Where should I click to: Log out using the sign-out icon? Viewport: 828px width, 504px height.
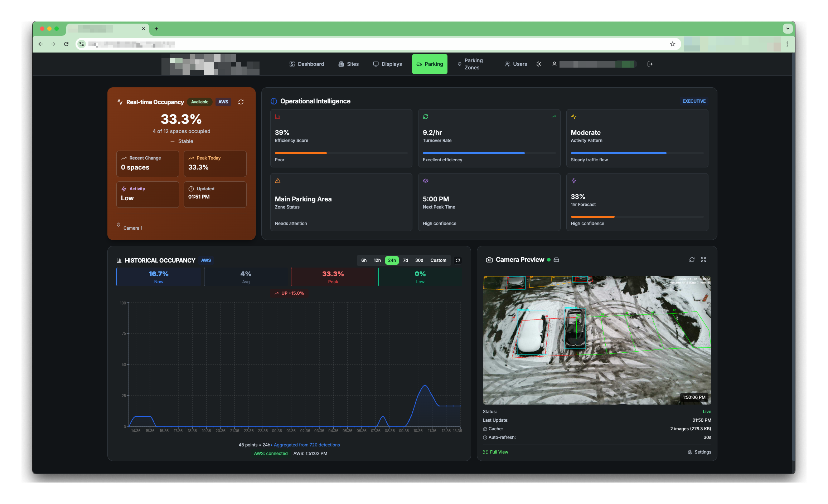click(x=650, y=64)
